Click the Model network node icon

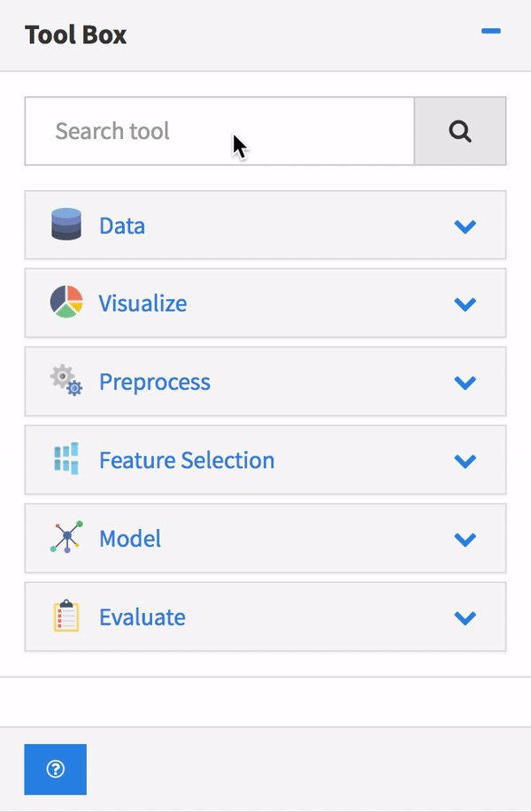[x=66, y=538]
